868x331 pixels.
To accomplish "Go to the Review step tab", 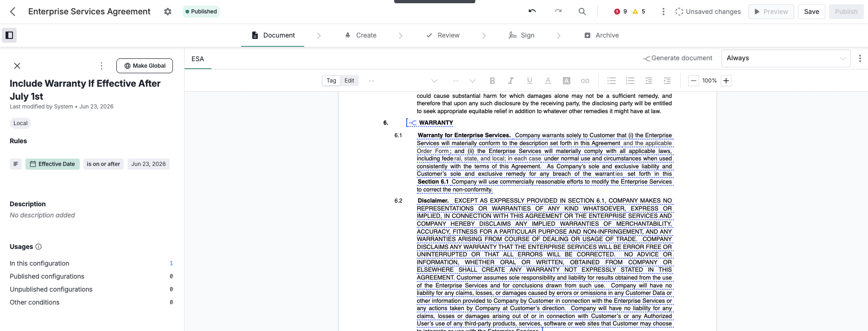I will 443,35.
